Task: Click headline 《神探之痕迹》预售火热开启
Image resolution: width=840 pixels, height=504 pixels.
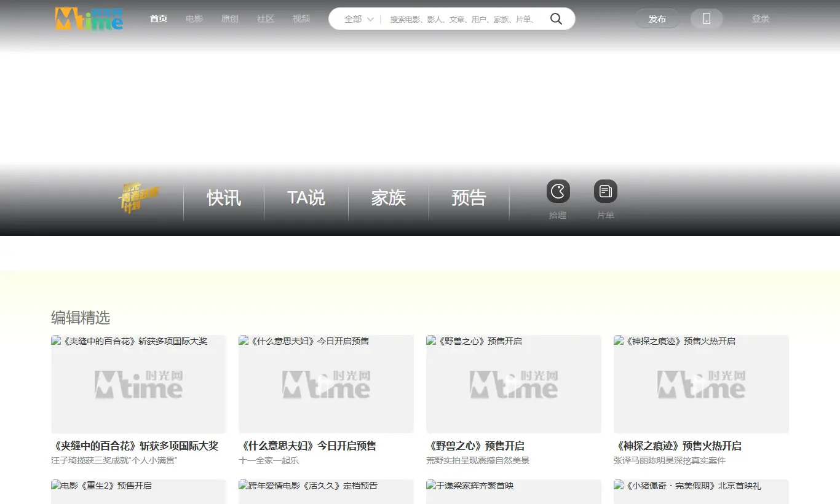Action: [678, 446]
